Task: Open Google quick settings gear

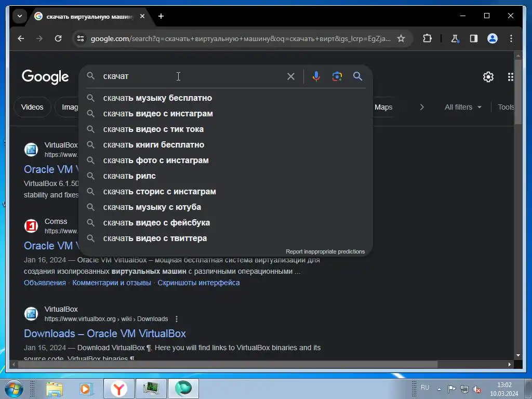Action: click(x=488, y=77)
